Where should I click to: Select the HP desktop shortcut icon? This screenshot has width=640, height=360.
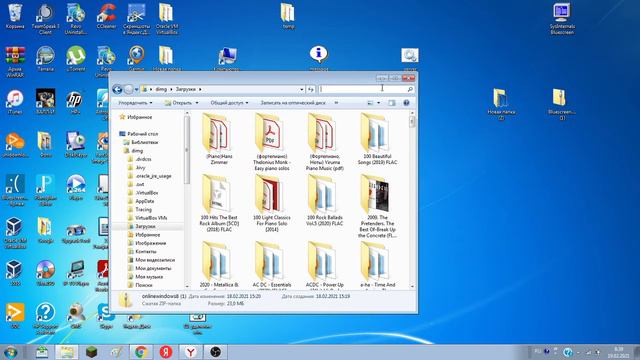75,102
